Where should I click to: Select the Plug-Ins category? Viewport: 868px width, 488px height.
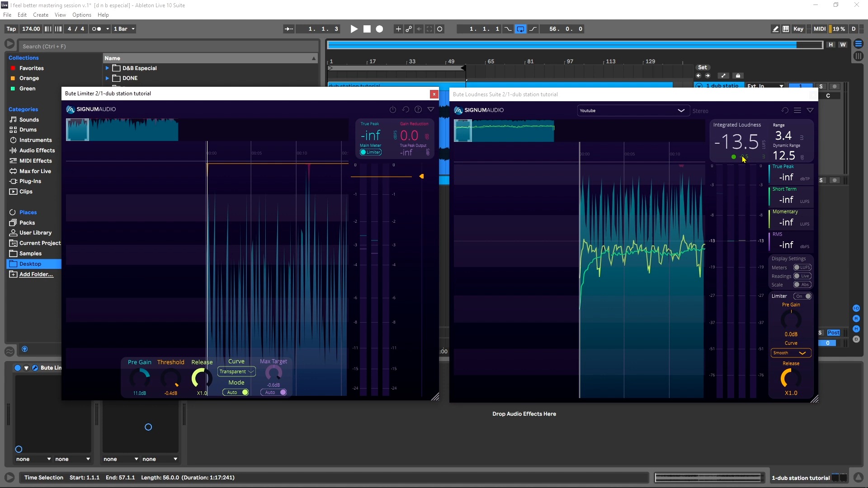click(30, 181)
